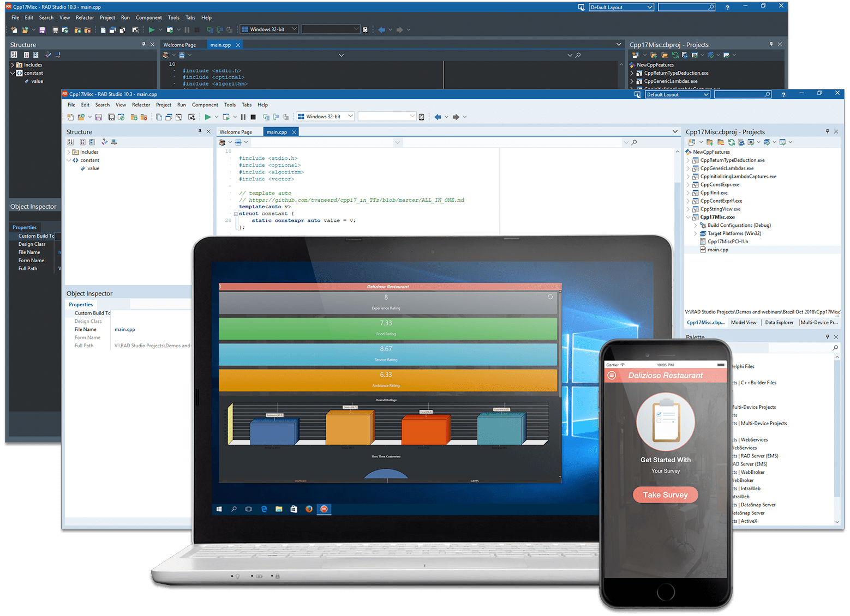Click the refresh/sync icon in the Projects panel

point(732,142)
